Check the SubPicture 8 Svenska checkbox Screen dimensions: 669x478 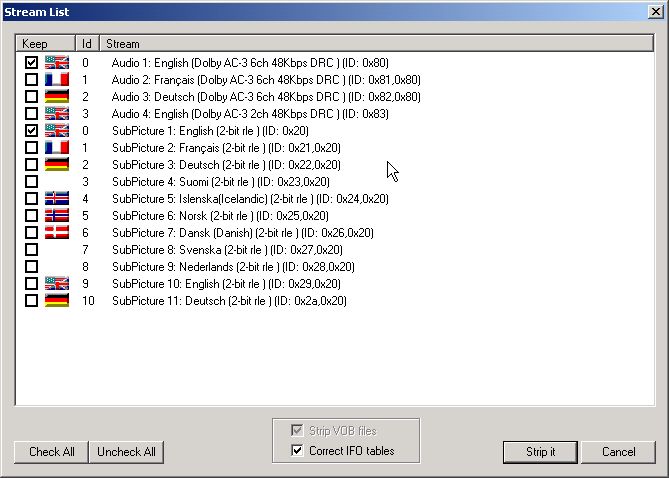(x=31, y=249)
